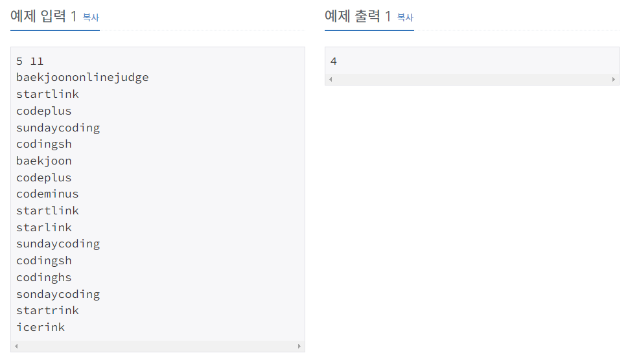
Task: Click the horizontal scrollbar track of output box
Action: (472, 79)
